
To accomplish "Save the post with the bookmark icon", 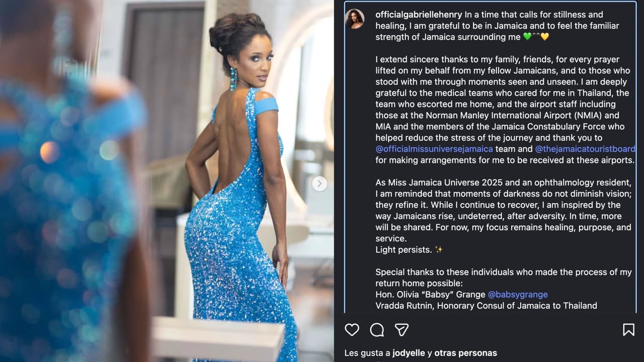I will [628, 330].
